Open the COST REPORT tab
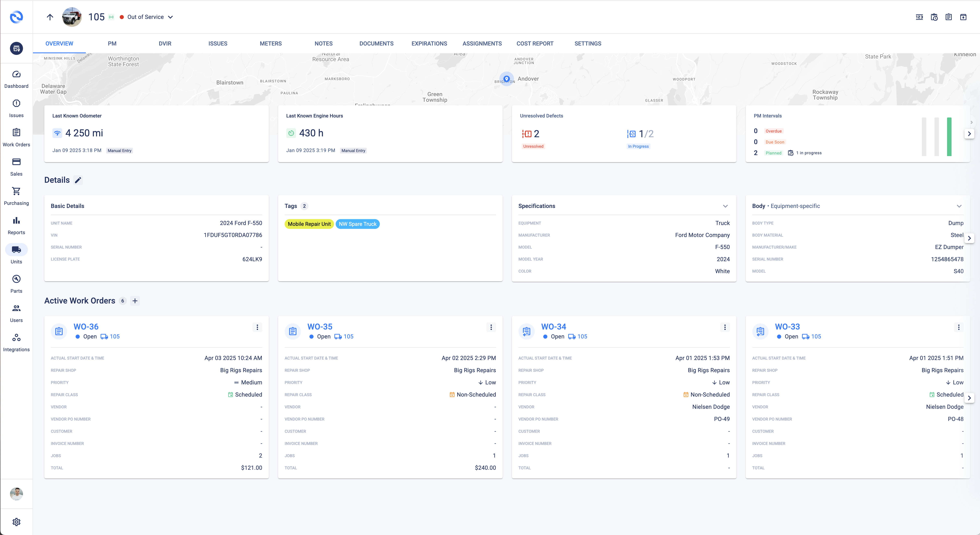This screenshot has height=535, width=980. click(535, 44)
